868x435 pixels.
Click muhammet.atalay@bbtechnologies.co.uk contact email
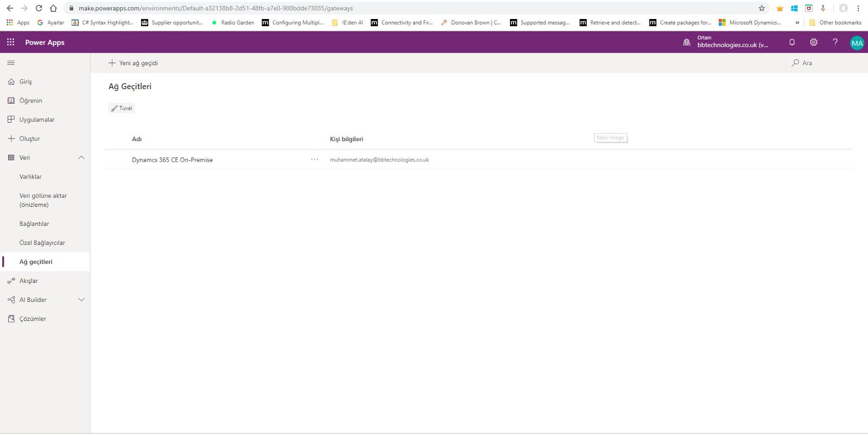click(379, 160)
